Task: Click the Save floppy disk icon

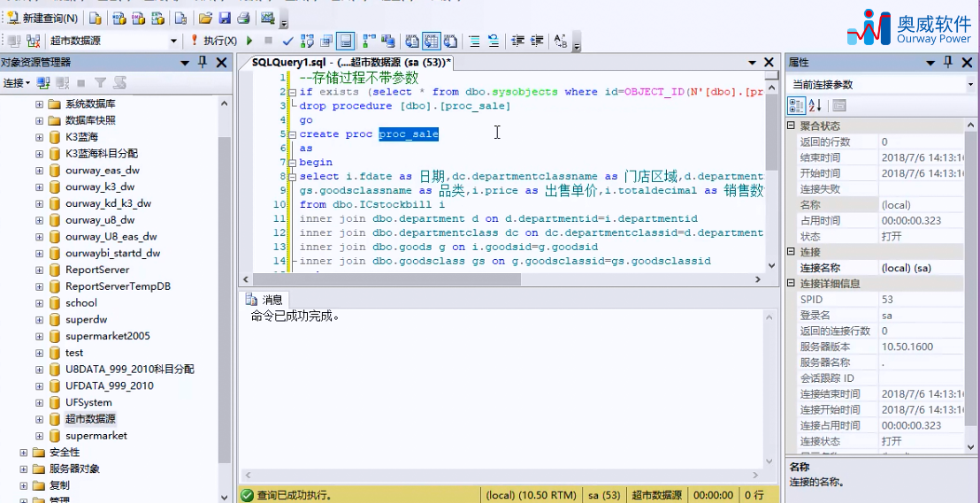Action: click(x=225, y=18)
